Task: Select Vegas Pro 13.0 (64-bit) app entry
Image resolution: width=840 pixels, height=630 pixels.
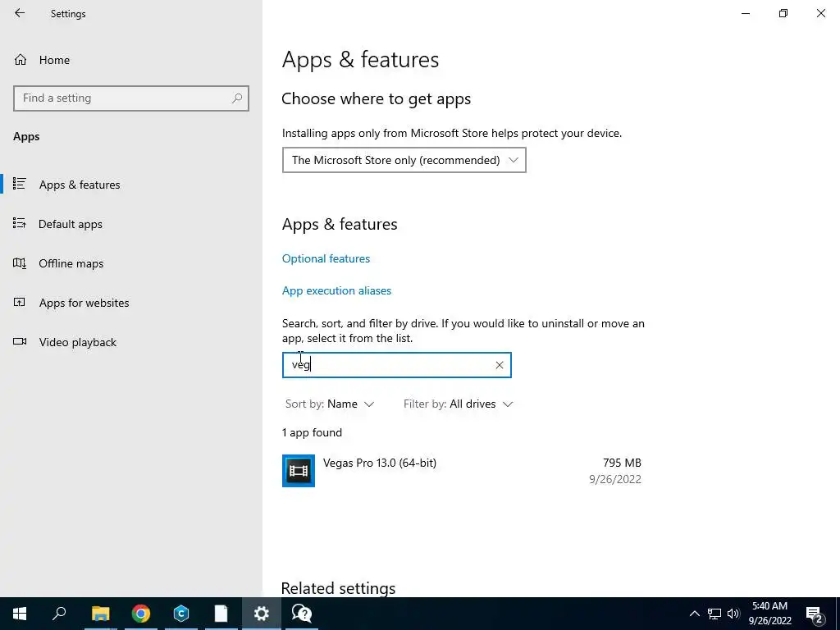Action: [x=462, y=470]
